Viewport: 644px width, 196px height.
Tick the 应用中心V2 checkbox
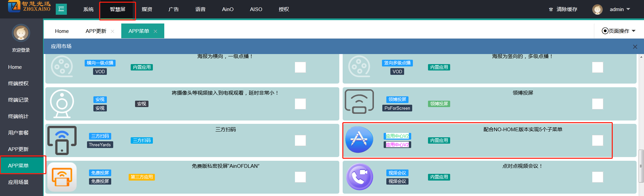597,140
